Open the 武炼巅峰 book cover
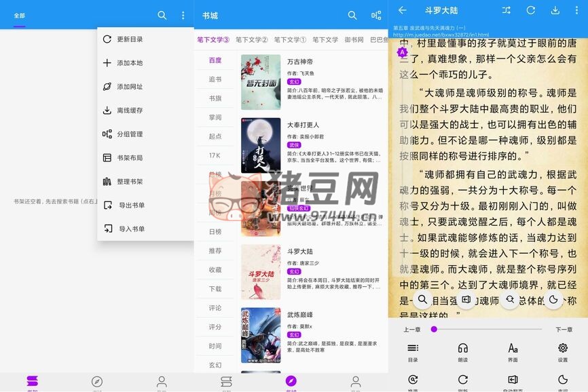 tap(261, 335)
